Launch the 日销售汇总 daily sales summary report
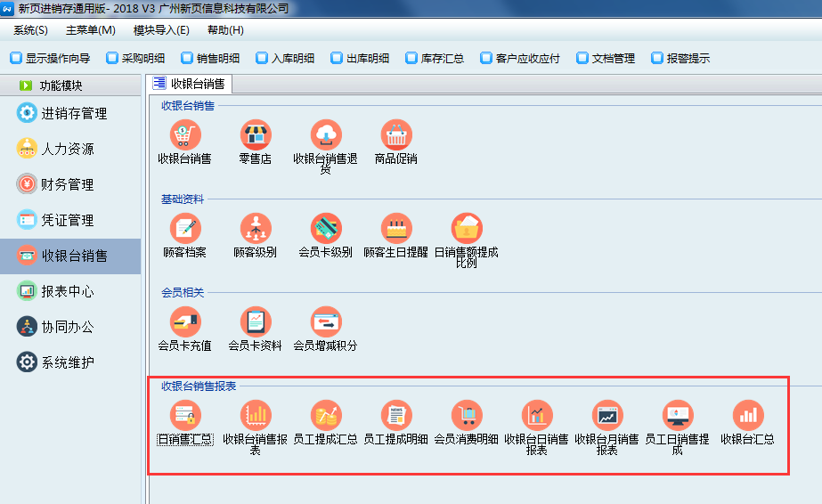The image size is (822, 504). (185, 416)
